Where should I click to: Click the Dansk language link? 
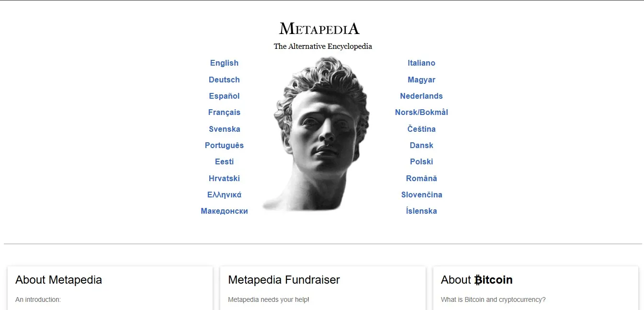click(x=421, y=145)
